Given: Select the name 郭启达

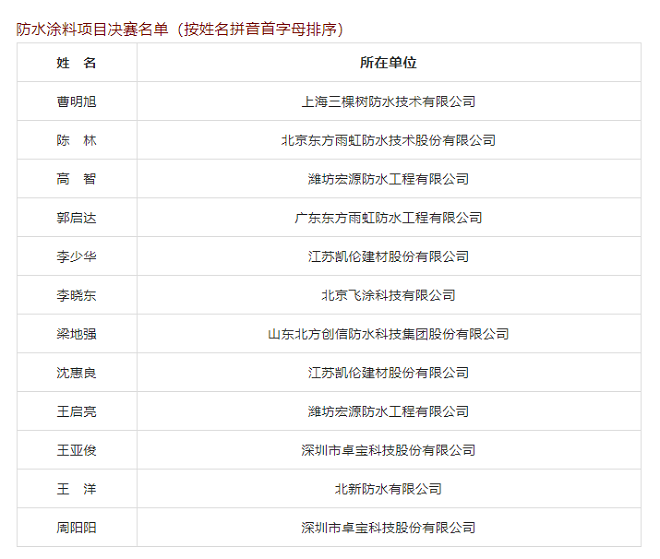Looking at the screenshot, I should (76, 218).
